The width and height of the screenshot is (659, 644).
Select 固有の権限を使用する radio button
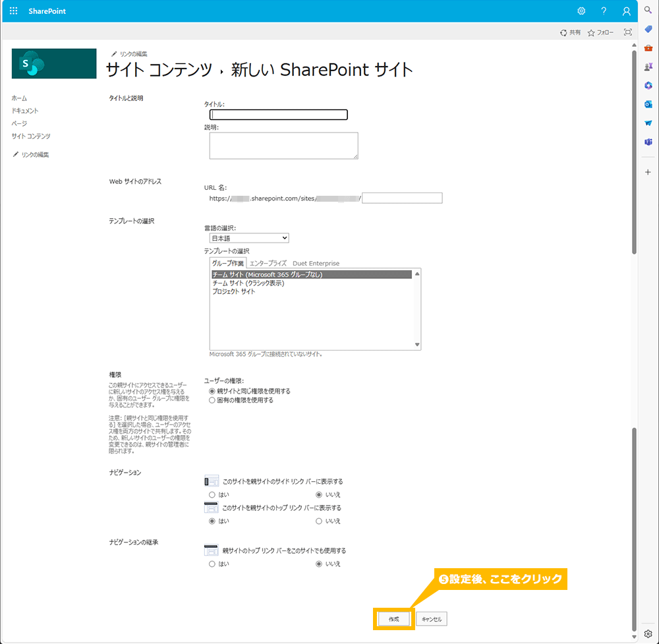coord(212,400)
